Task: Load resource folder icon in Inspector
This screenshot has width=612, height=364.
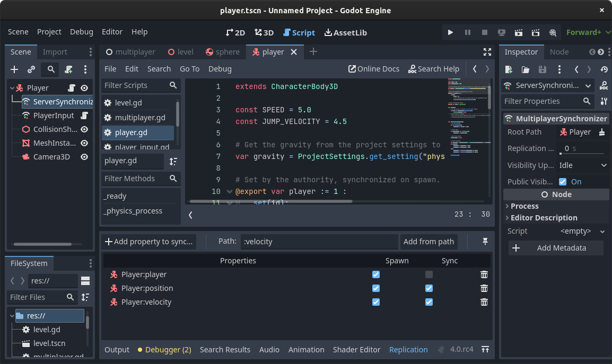Action: point(526,69)
